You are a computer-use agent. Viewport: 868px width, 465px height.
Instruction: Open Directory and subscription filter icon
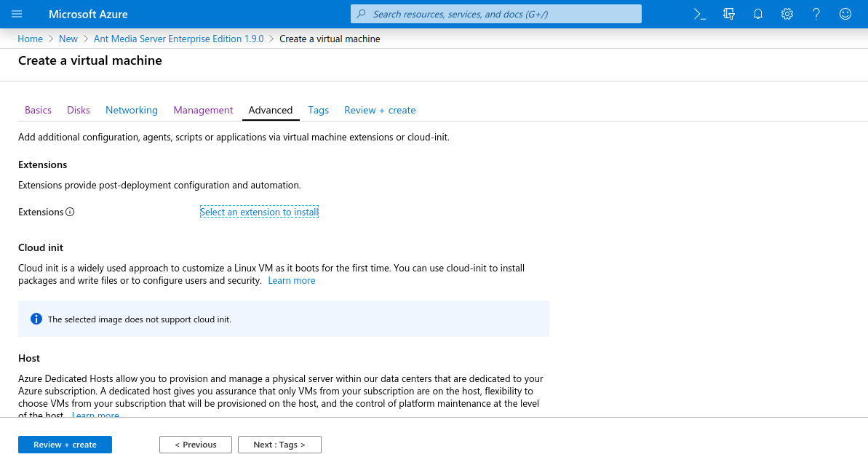click(729, 14)
